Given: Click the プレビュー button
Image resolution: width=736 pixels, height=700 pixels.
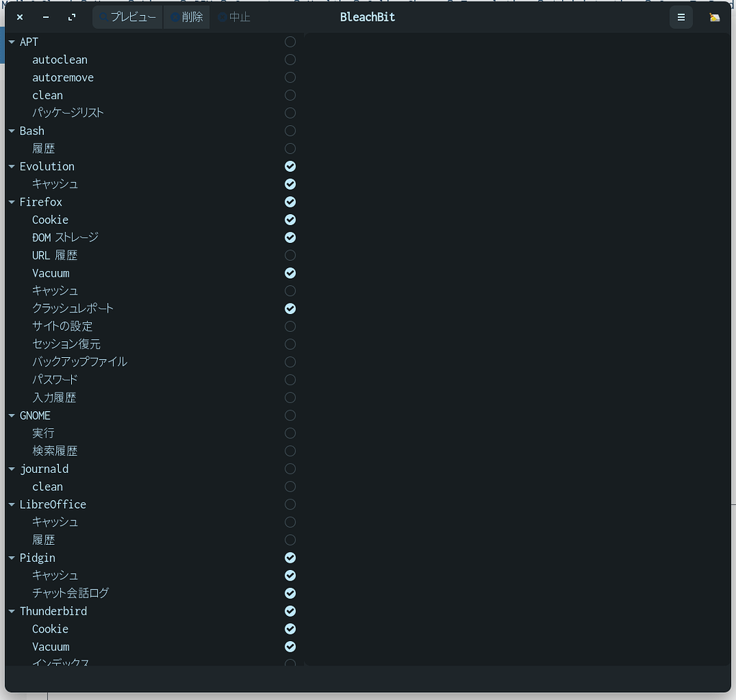Looking at the screenshot, I should tap(127, 17).
